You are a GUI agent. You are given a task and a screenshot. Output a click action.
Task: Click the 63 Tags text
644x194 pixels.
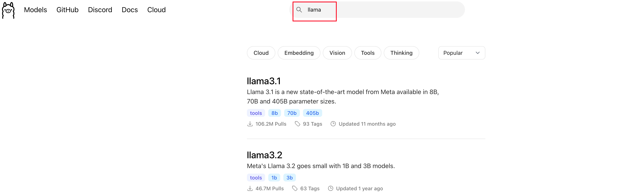point(310,189)
